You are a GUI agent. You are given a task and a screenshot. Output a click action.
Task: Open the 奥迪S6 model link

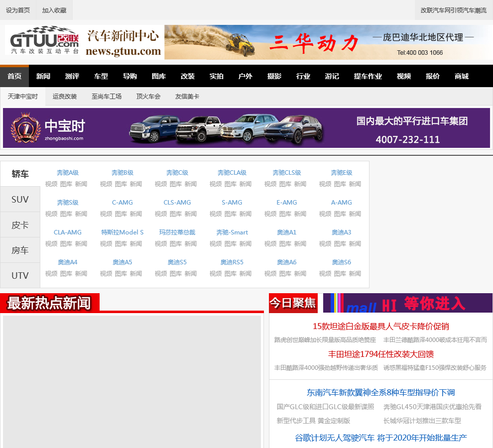point(342,262)
